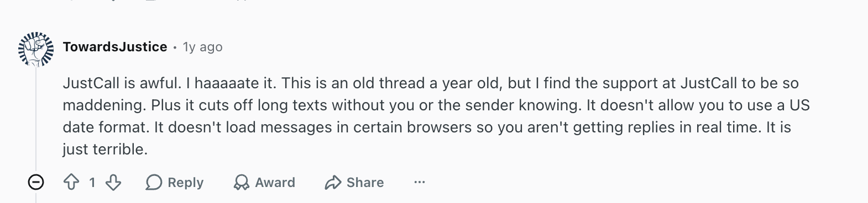Downvote the TowardsJustice comment
868x203 pixels.
click(x=113, y=182)
